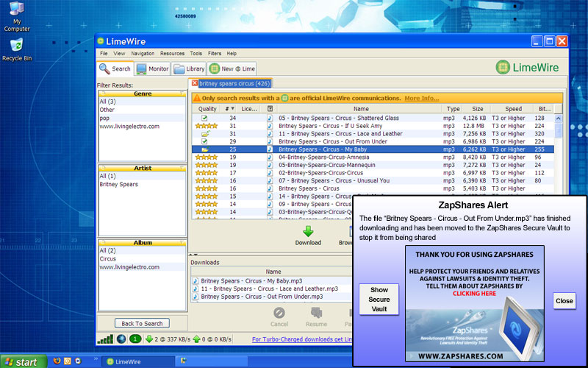
Task: Click the green shared files badge showing 1
Action: (135, 339)
